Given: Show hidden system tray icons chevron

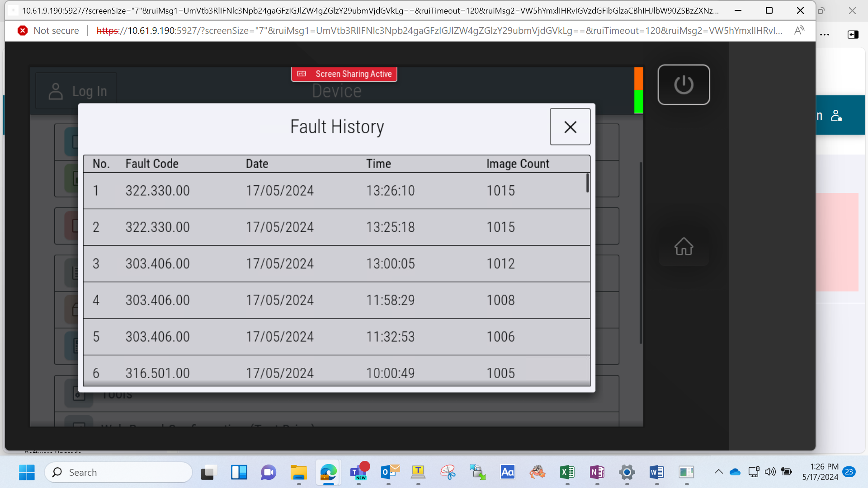Looking at the screenshot, I should 718,472.
